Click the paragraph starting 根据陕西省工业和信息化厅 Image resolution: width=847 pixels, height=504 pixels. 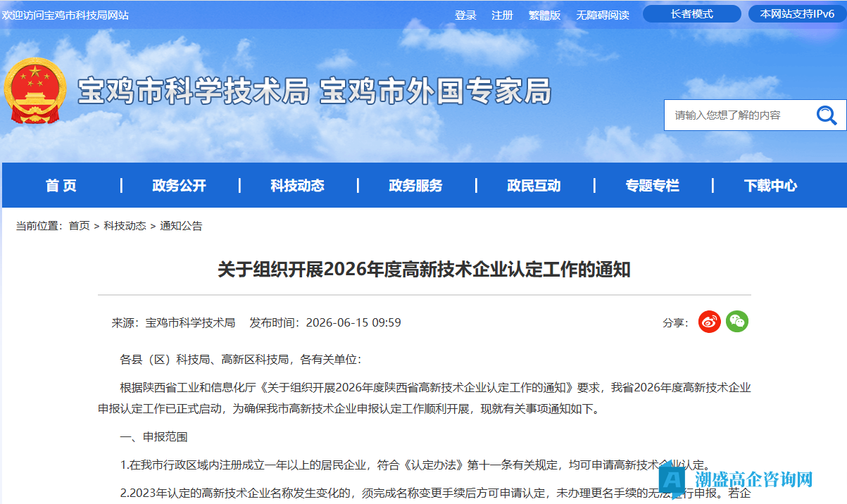click(425, 398)
